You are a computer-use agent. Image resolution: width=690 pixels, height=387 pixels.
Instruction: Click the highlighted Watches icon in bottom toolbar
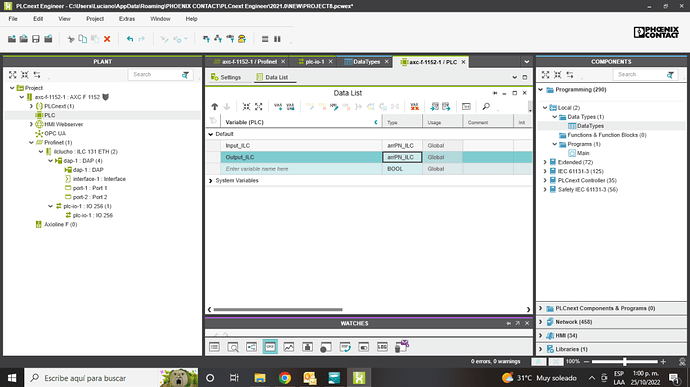tap(270, 347)
